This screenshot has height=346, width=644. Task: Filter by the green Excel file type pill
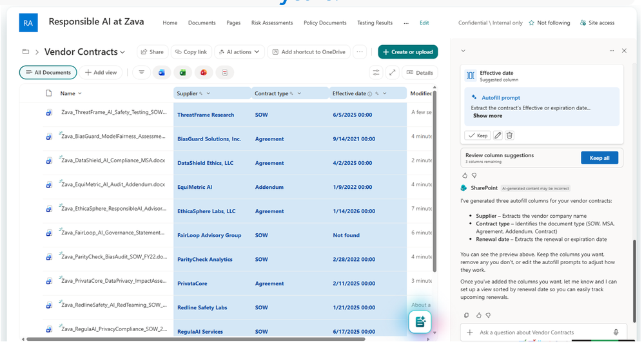[x=182, y=73]
